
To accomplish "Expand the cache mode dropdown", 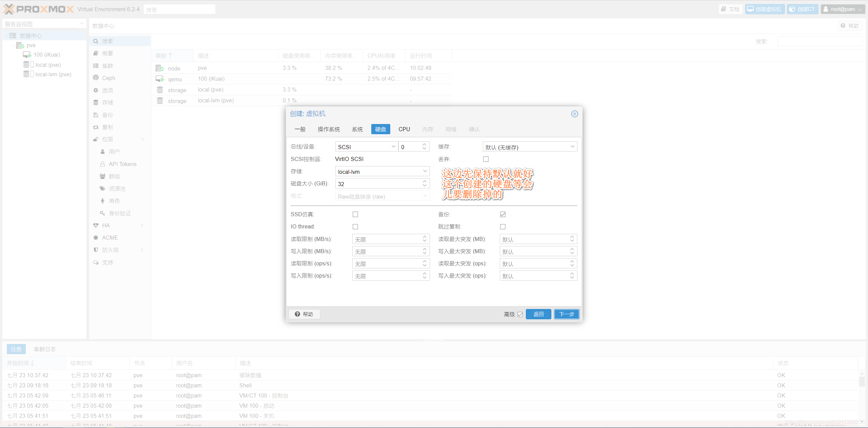I will (x=572, y=147).
